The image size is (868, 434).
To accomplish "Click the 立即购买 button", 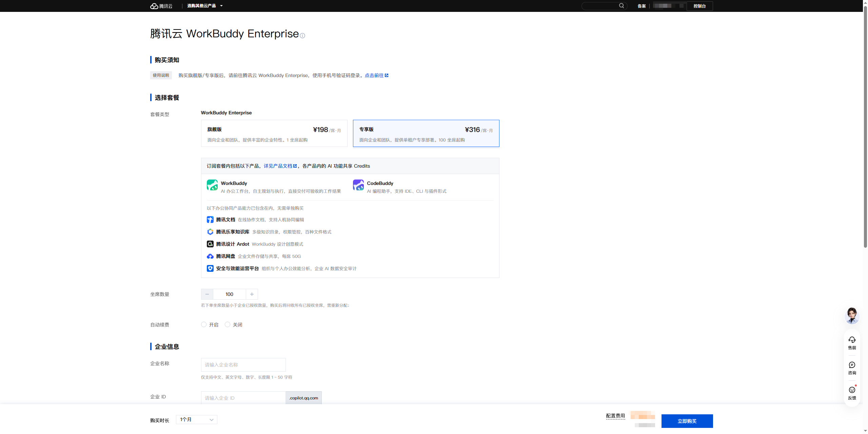I will (x=687, y=421).
